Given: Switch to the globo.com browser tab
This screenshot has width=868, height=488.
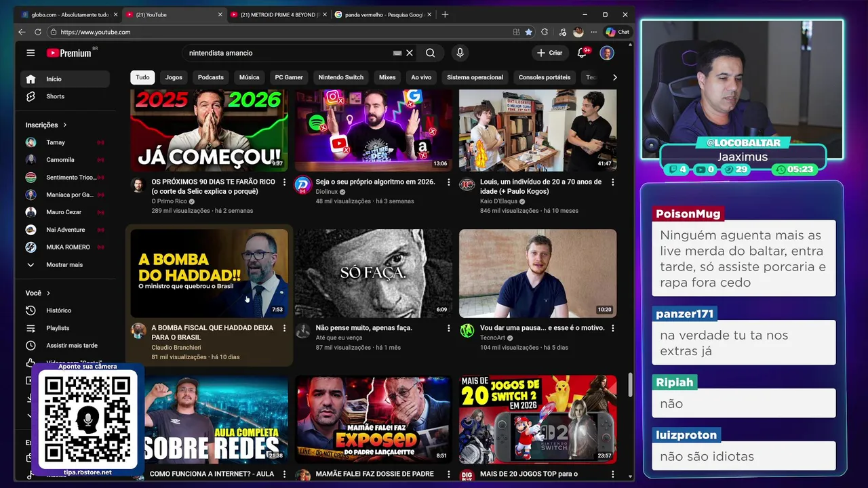Looking at the screenshot, I should coord(69,14).
